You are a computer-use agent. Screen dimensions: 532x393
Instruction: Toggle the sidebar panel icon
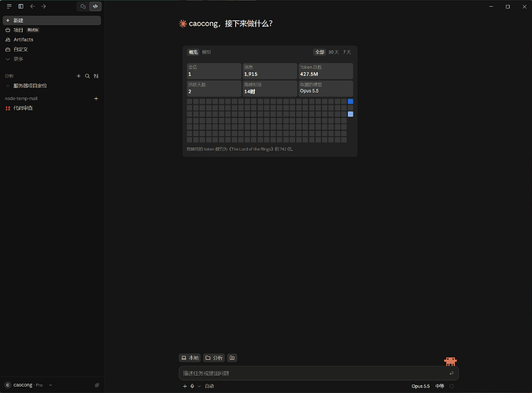[20, 6]
